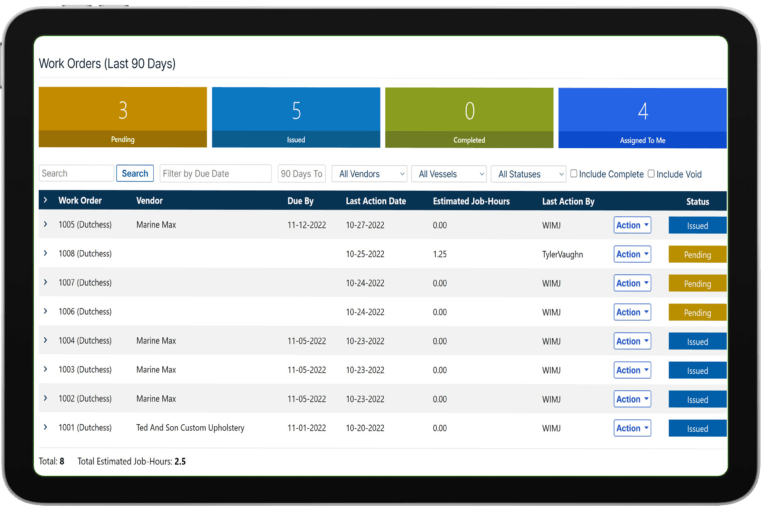Expand row chevron for work order 1004

pyautogui.click(x=46, y=340)
